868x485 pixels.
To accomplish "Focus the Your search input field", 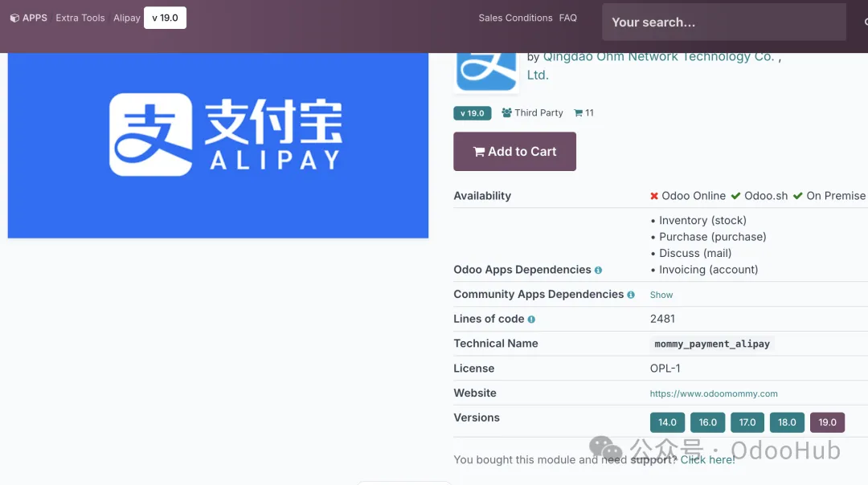I will (x=724, y=22).
